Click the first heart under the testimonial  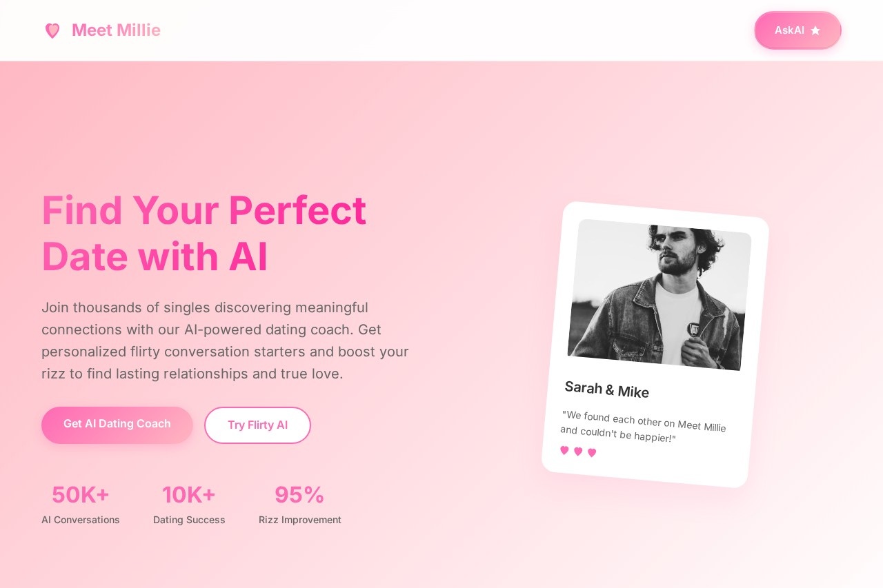564,450
